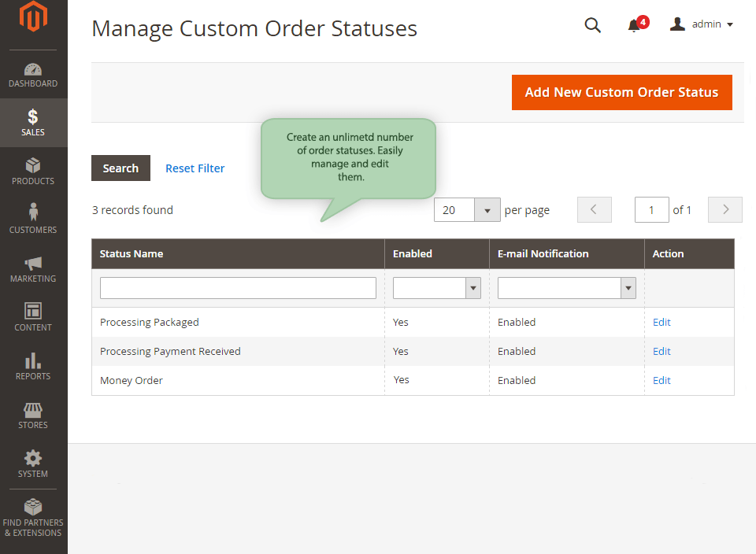Select the Sales section icon
The image size is (756, 554).
[33, 122]
